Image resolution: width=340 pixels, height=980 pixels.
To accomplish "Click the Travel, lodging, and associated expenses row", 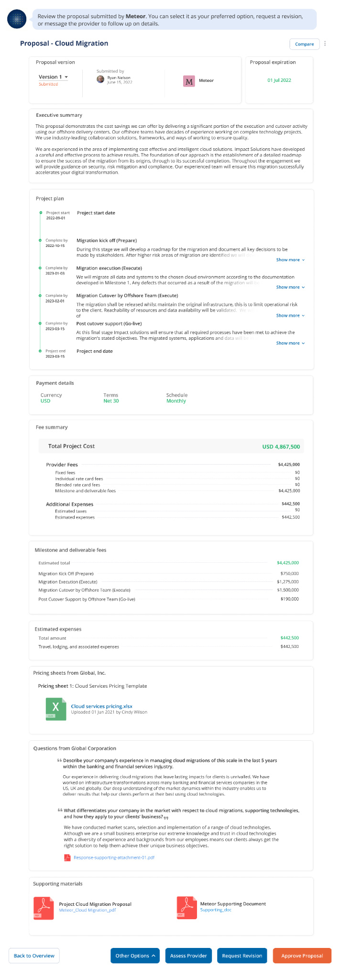I will pyautogui.click(x=168, y=646).
